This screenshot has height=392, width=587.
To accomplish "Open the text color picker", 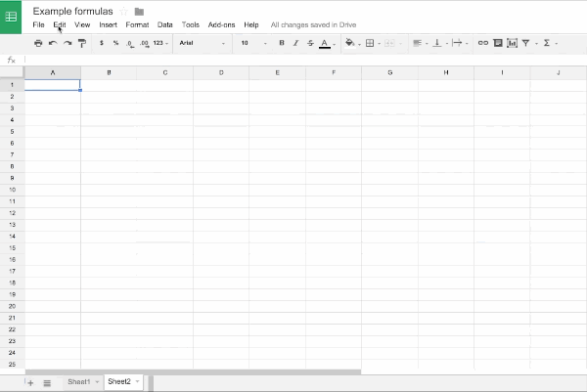I will point(324,43).
